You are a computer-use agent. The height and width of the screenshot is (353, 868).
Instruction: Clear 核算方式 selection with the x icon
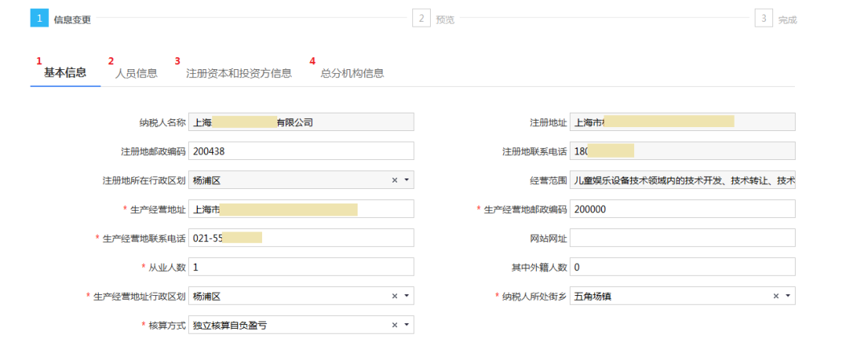pyautogui.click(x=395, y=326)
